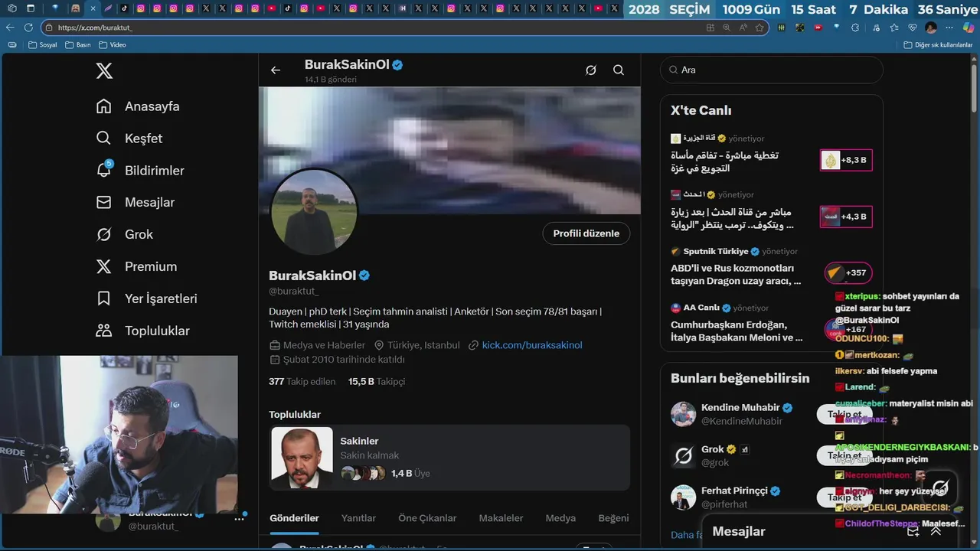This screenshot has height=551, width=980.
Task: Open Topluluklar in the sidebar
Action: 142,331
